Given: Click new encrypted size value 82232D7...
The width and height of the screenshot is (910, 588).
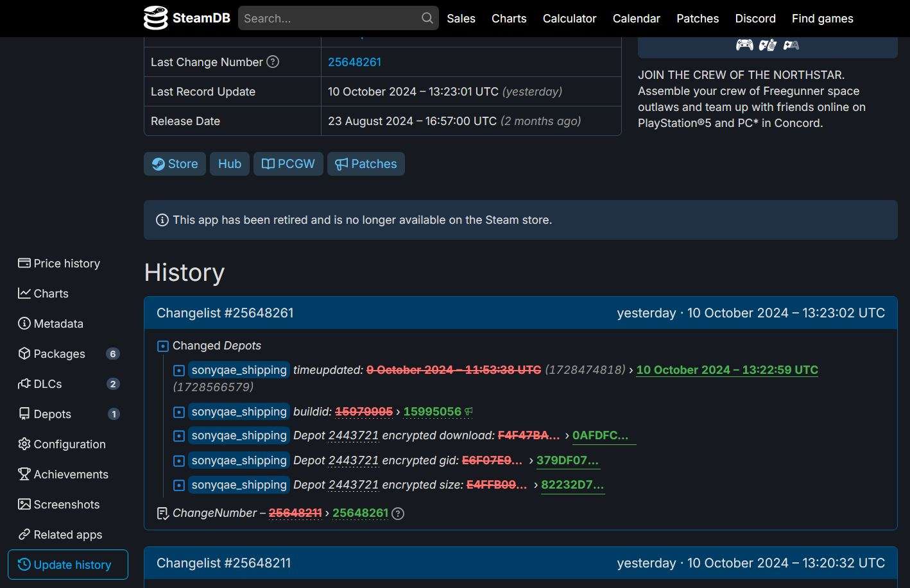Looking at the screenshot, I should pos(572,485).
